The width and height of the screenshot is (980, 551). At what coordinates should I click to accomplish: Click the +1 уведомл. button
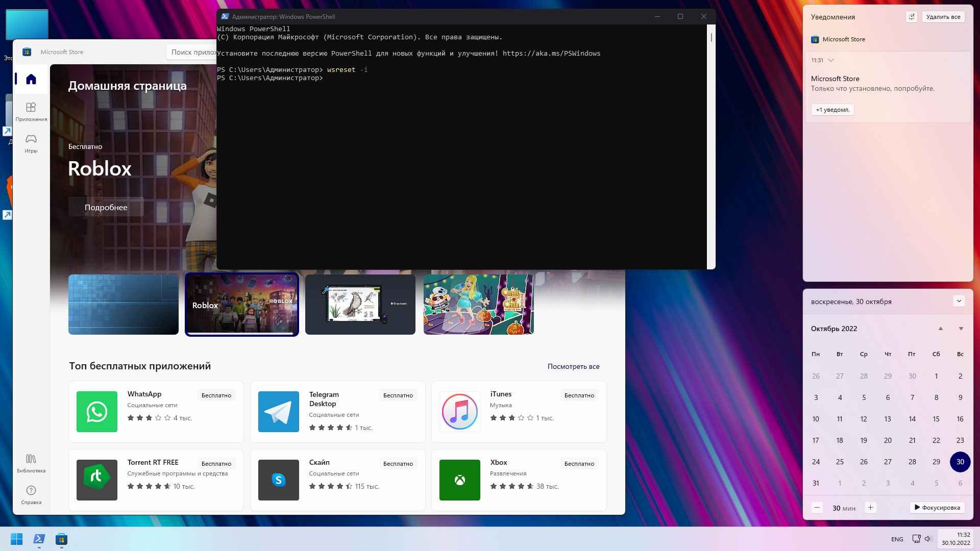point(832,110)
